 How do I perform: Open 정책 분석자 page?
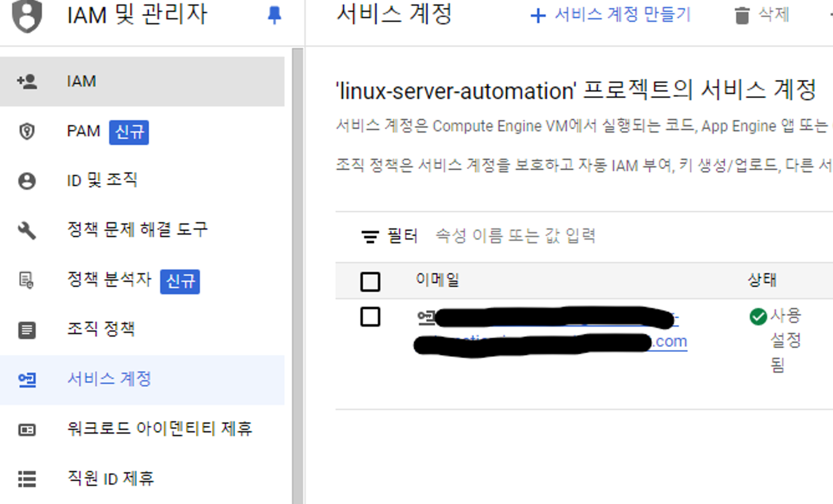click(142, 281)
